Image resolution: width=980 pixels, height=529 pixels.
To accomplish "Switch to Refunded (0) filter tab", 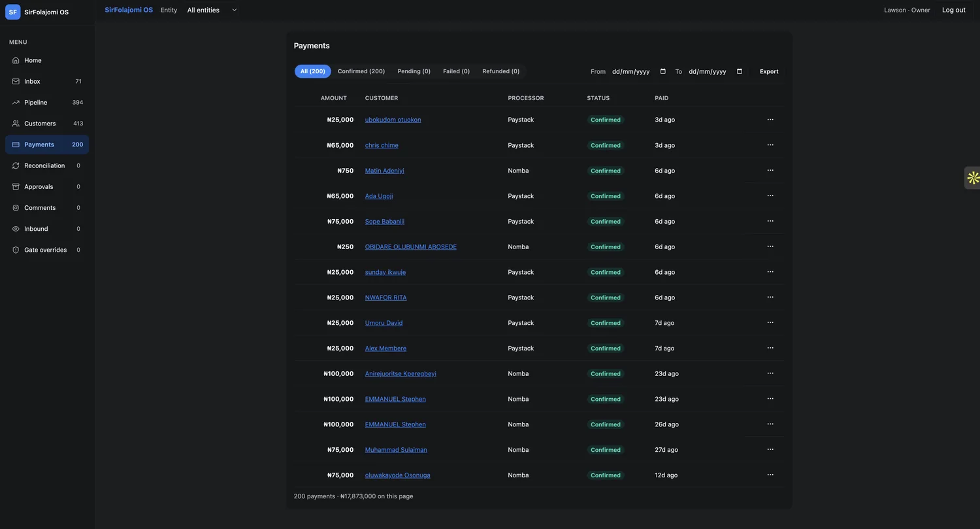I will (501, 71).
